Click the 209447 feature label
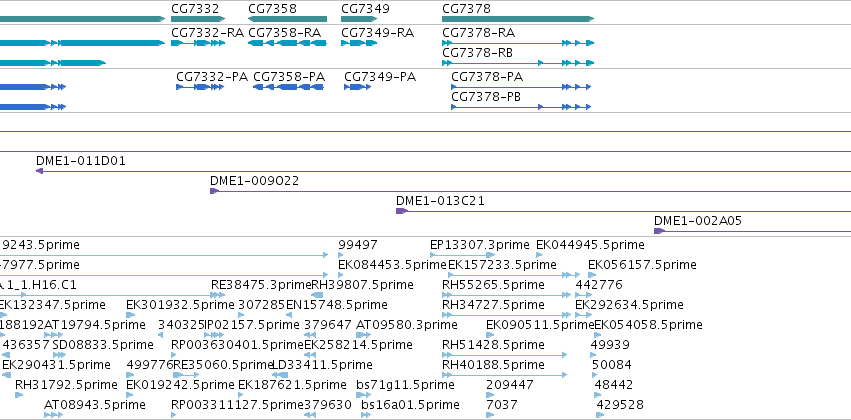The image size is (851, 420). 510,385
